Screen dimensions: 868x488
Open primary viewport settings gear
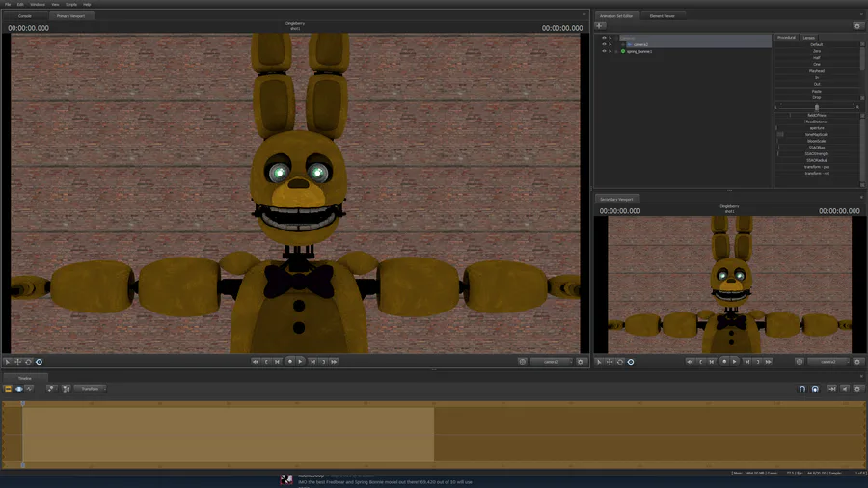tap(581, 362)
